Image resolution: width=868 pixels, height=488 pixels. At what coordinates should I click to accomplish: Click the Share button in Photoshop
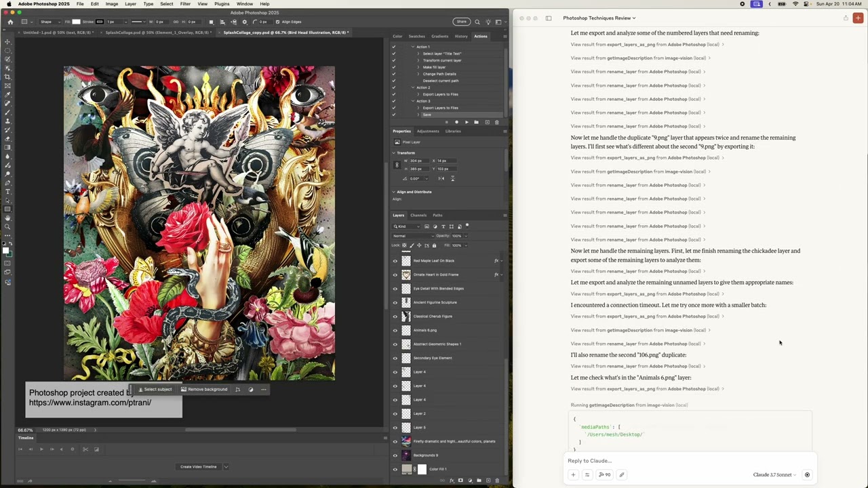[x=462, y=22]
